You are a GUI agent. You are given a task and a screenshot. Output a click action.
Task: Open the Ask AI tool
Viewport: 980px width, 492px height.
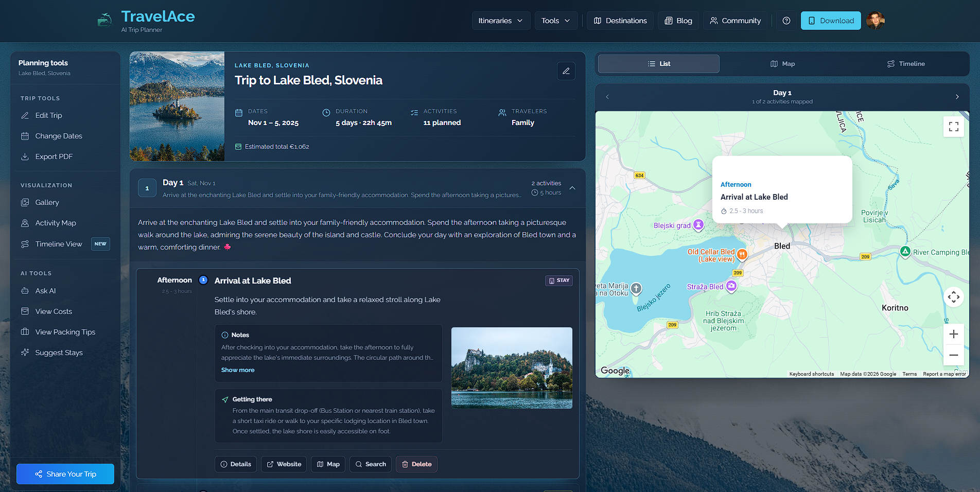tap(65, 291)
